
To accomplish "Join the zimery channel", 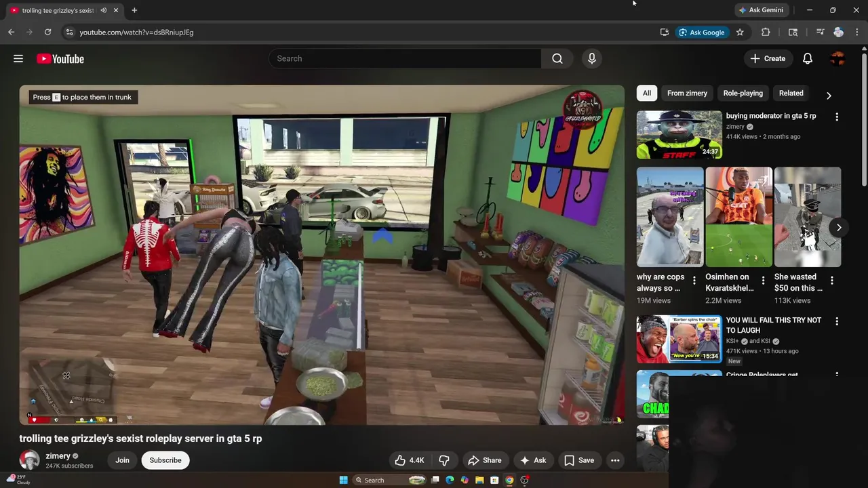I will [122, 460].
